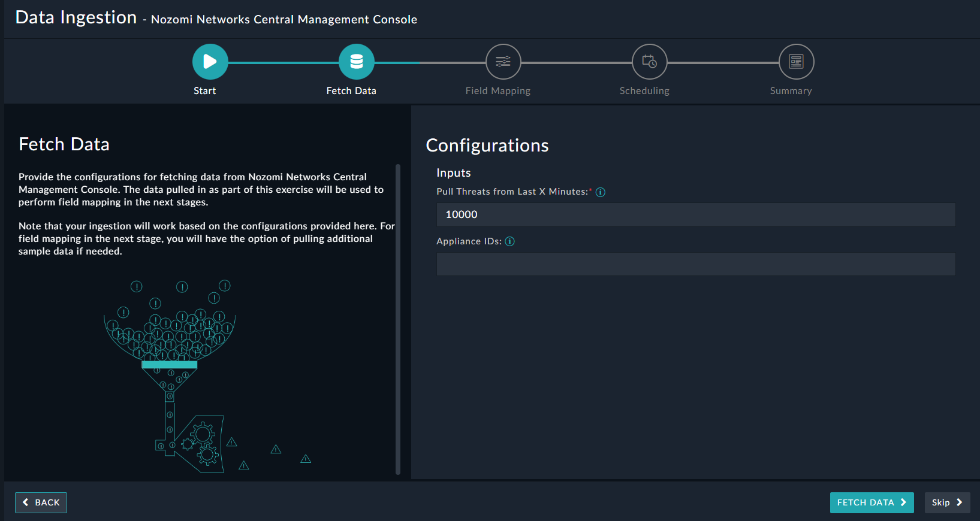Select the Field Mapping sliders step icon
Image resolution: width=980 pixels, height=521 pixels.
tap(503, 62)
